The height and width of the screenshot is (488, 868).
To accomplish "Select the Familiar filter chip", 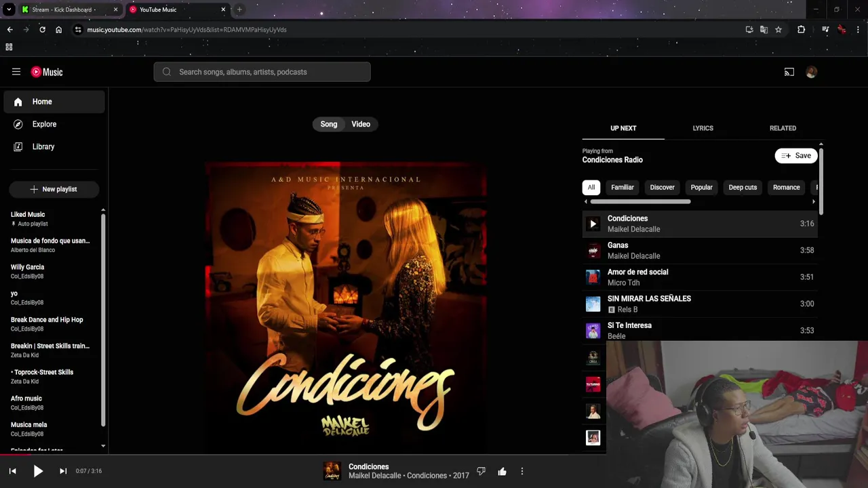I will pyautogui.click(x=623, y=188).
